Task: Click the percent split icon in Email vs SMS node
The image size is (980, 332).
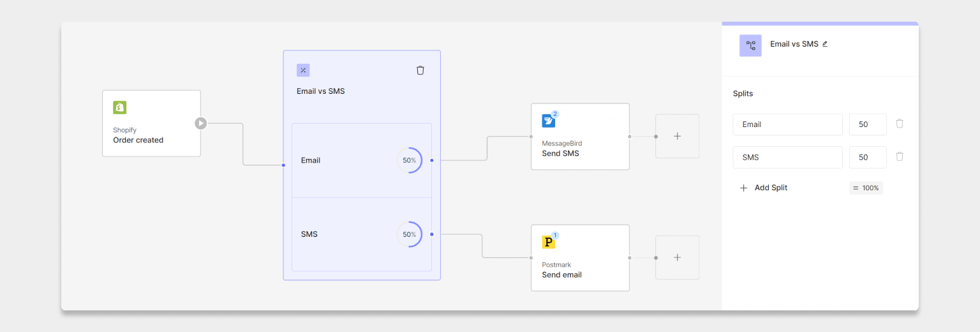Action: pos(303,70)
